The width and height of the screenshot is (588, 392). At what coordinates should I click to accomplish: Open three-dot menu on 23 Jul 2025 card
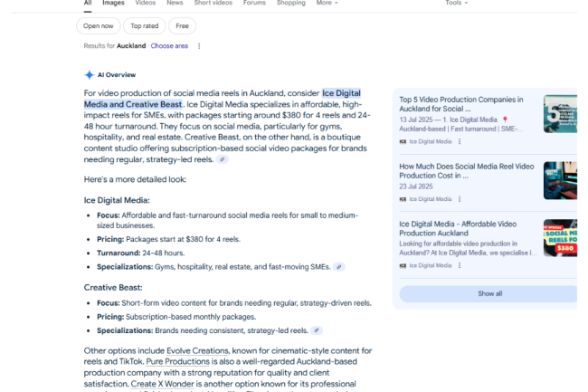(x=460, y=199)
